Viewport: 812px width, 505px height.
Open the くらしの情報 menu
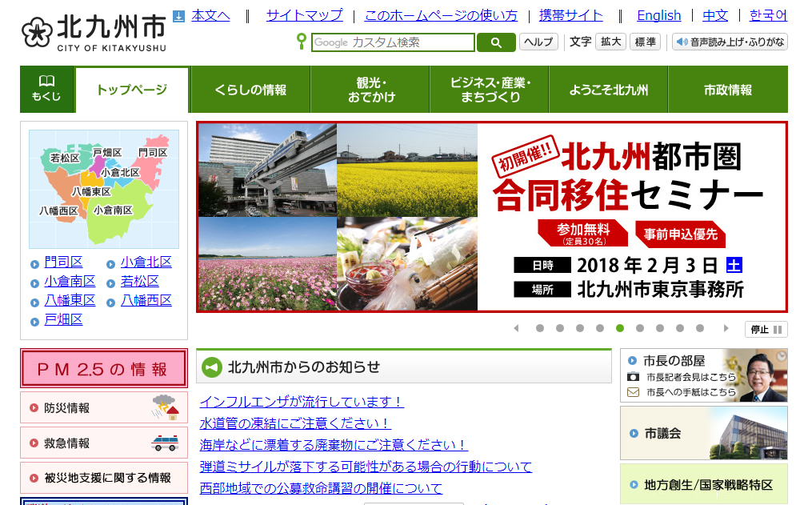click(x=250, y=90)
